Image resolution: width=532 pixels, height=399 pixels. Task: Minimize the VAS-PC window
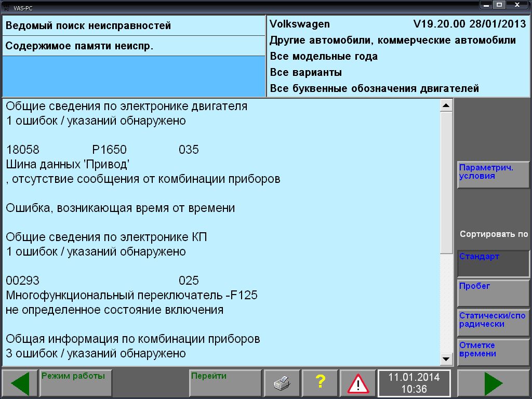(x=486, y=5)
